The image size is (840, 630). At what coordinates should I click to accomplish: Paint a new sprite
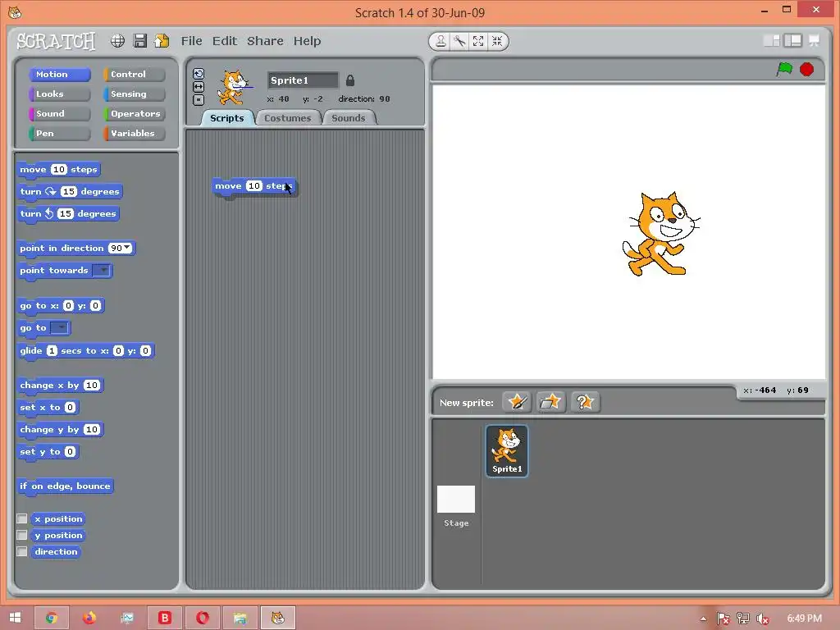point(518,402)
